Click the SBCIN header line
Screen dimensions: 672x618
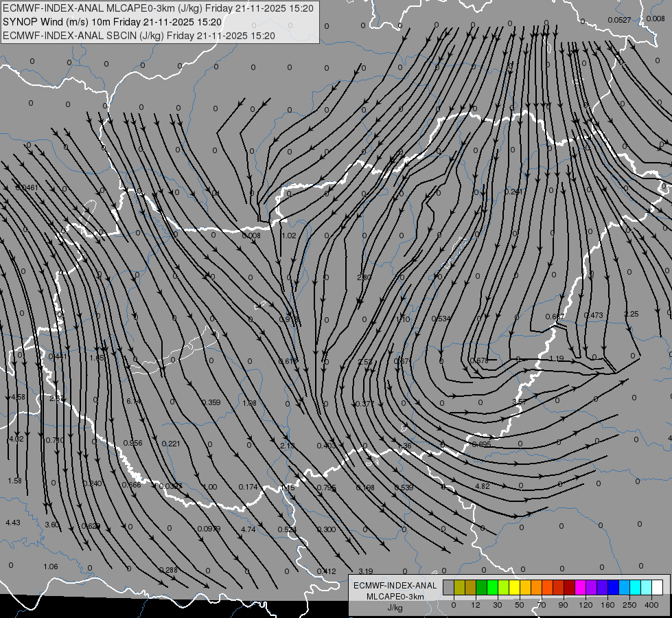[x=139, y=36]
